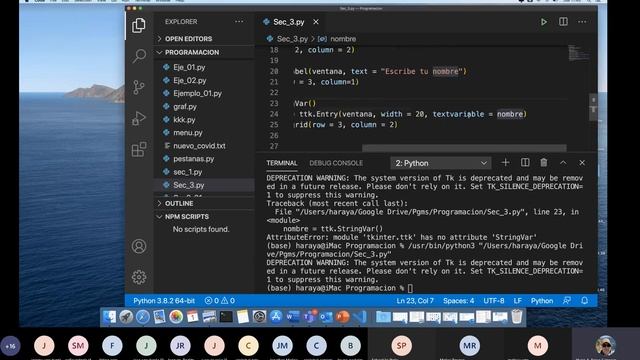Maximize the terminal panel with up chevron

pyautogui.click(x=563, y=162)
